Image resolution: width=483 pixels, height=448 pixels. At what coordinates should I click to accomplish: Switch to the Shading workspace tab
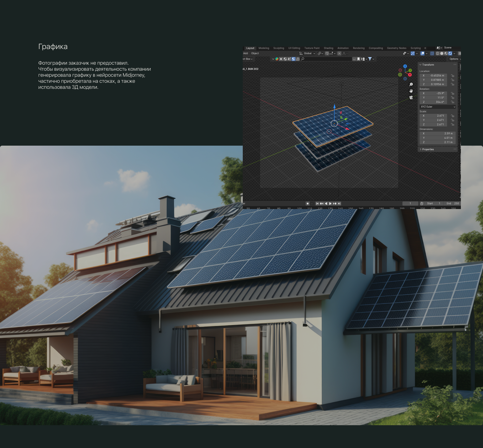point(328,48)
